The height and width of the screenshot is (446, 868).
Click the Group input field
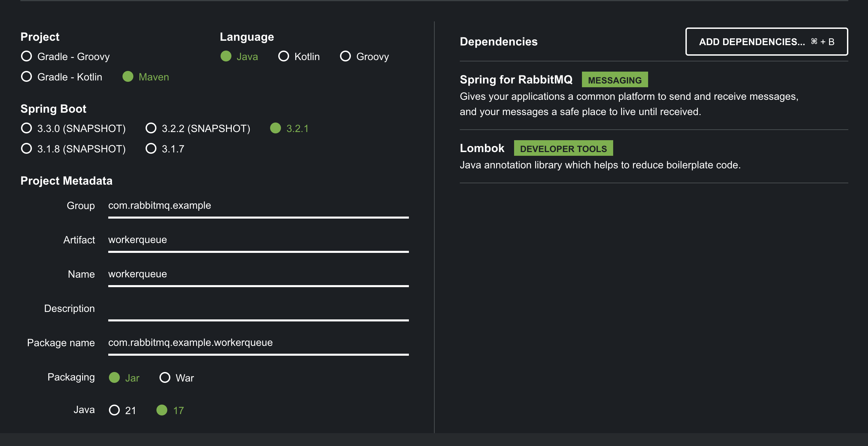click(258, 206)
